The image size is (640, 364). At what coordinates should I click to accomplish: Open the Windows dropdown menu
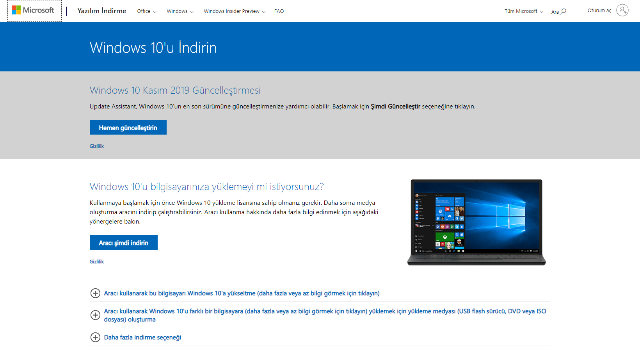180,11
